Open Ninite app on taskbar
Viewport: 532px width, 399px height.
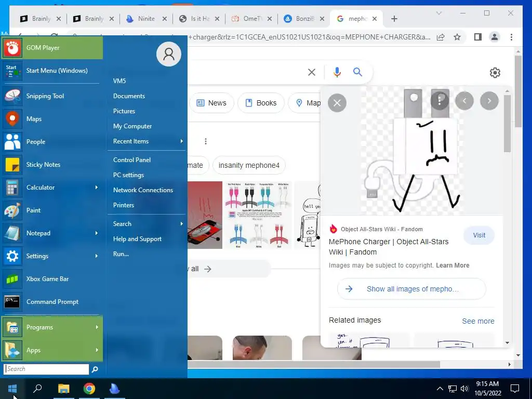coord(115,389)
